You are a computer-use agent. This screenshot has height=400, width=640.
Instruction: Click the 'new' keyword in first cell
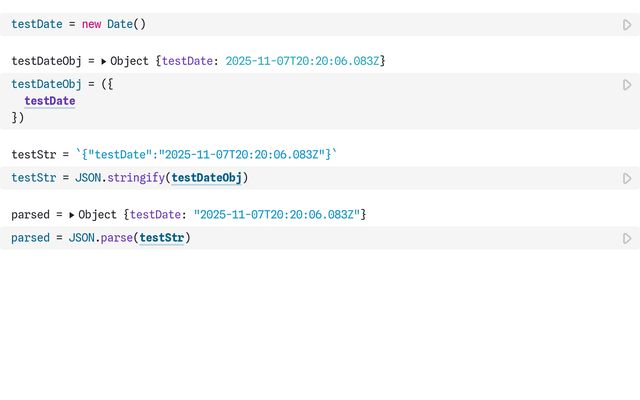coord(92,24)
